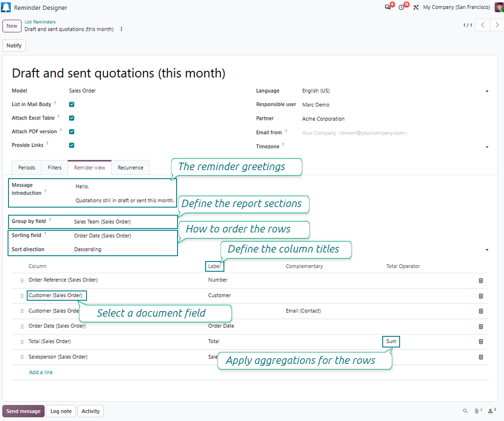The width and height of the screenshot is (504, 421).
Task: Go back via the List Reminders breadcrumb
Action: 40,22
